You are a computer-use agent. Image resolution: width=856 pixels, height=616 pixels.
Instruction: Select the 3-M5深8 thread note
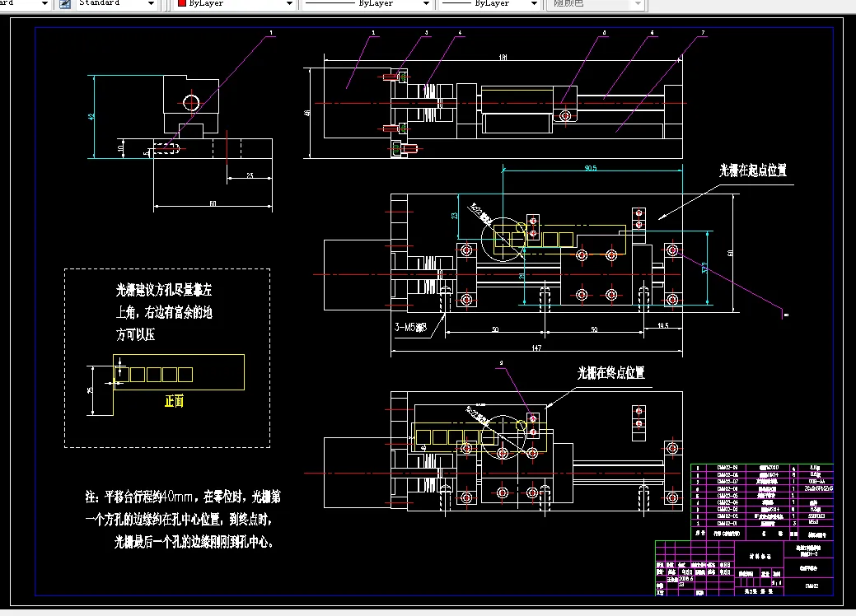[x=410, y=328]
